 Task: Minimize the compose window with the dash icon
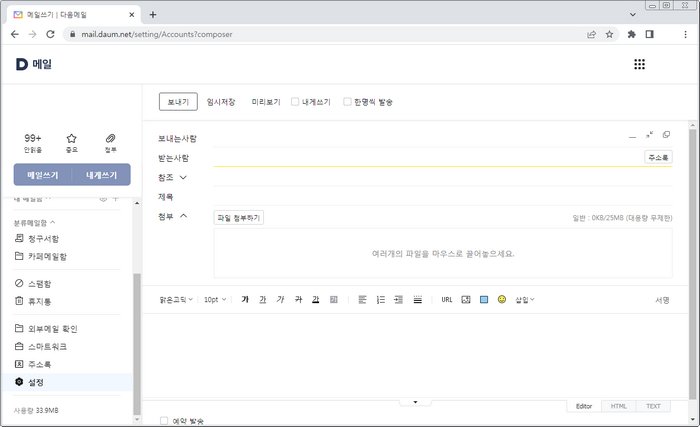[632, 137]
